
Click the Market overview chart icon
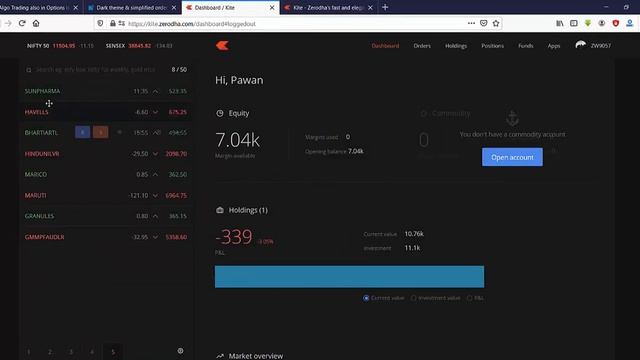220,356
